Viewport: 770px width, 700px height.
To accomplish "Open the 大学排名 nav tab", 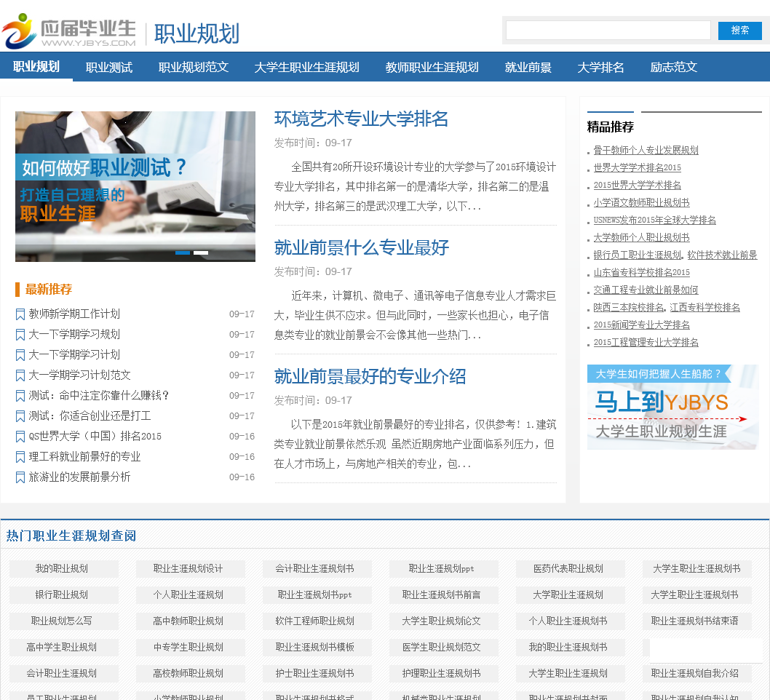I will (600, 67).
